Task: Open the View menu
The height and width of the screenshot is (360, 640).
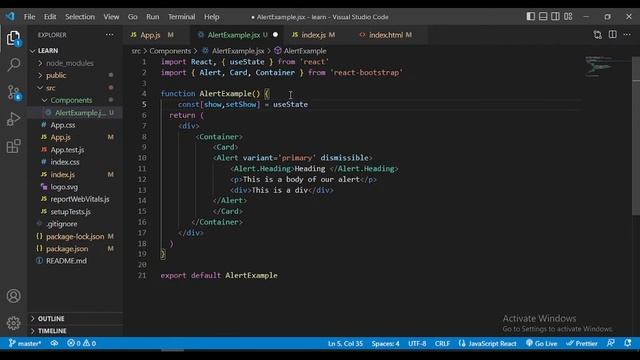Action: click(x=111, y=17)
